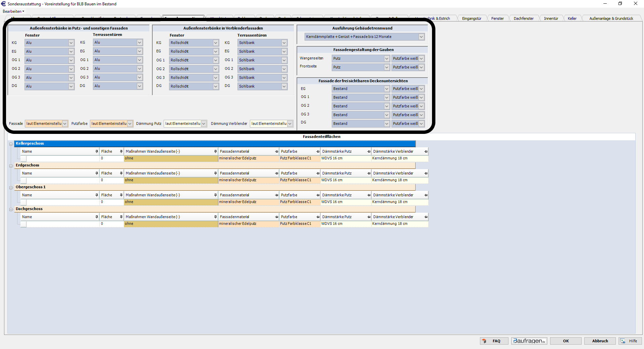Open the Fassade dropdown

point(65,124)
